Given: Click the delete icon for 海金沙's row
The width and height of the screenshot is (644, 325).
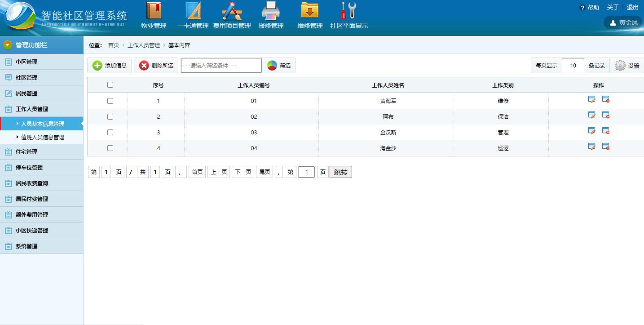Looking at the screenshot, I should [605, 147].
